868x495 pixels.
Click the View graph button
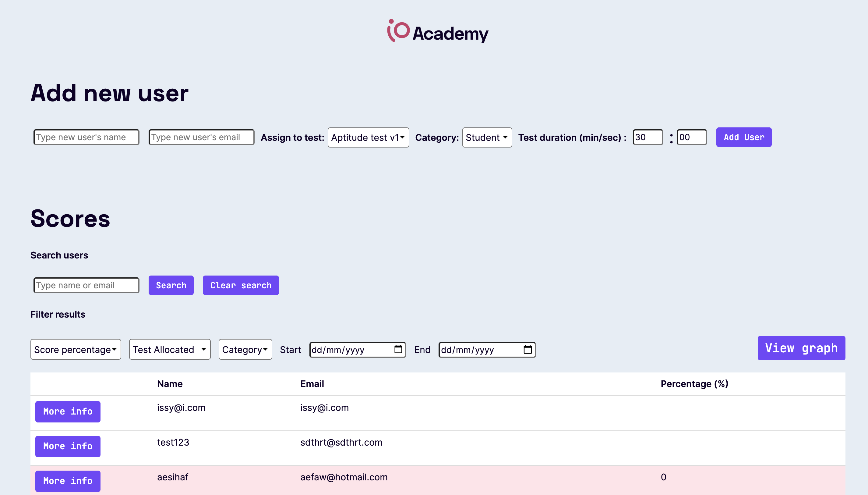801,348
